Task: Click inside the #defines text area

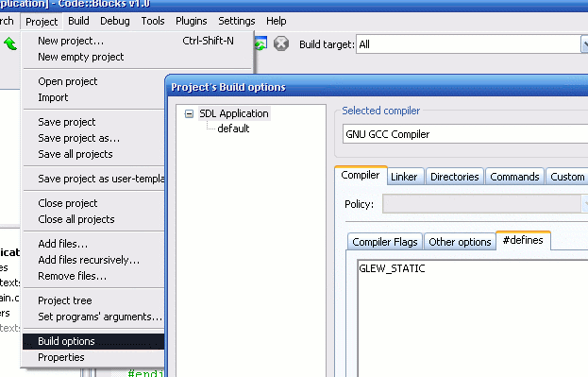Action: (473, 318)
